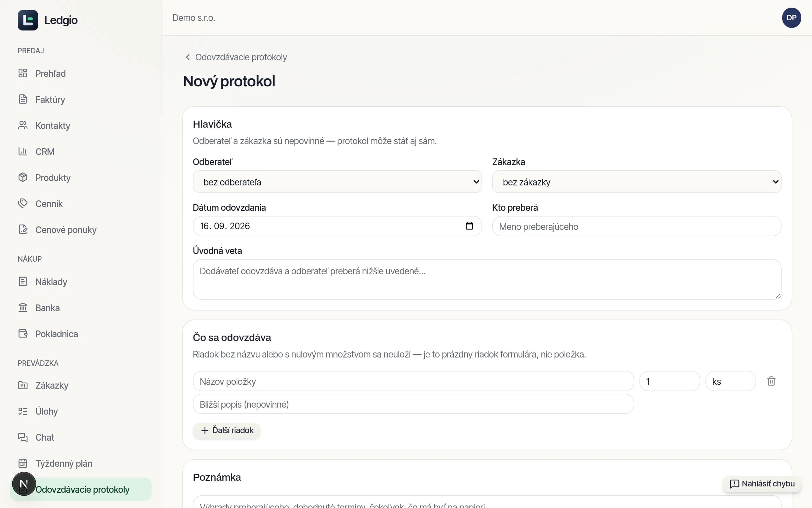
Task: Open the Chat bubbles icon
Action: (x=23, y=437)
